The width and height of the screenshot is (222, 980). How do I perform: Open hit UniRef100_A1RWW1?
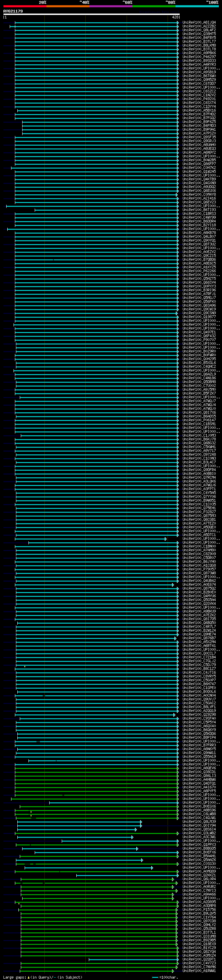pos(199,971)
